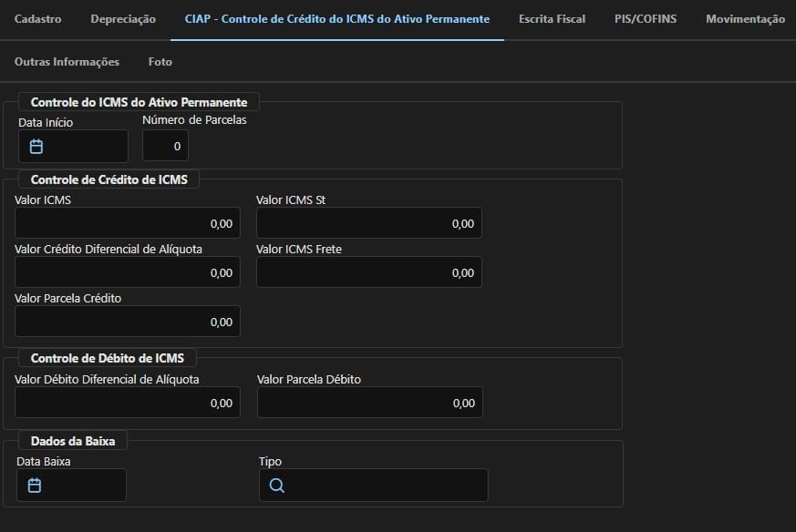Focus the Valor Parcela Débito field
This screenshot has height=532, width=796.
point(370,402)
